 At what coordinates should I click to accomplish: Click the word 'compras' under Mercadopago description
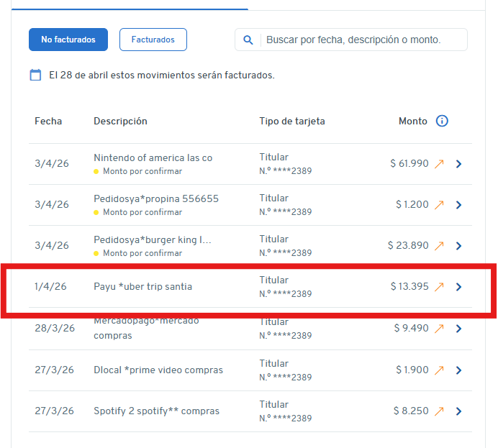pyautogui.click(x=112, y=336)
